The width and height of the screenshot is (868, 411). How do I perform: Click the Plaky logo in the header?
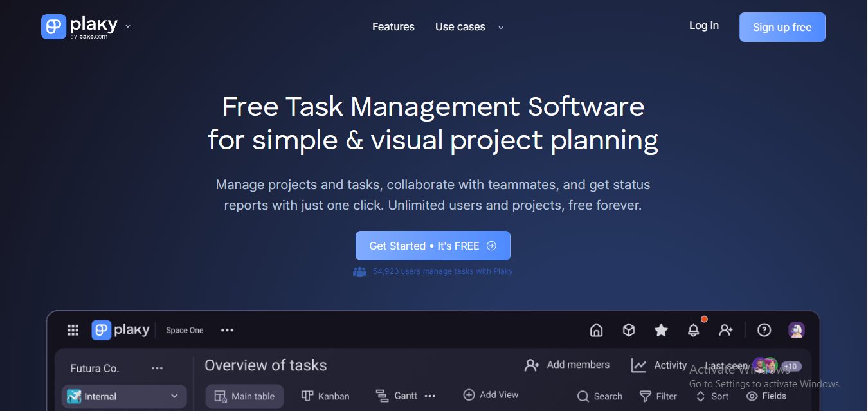point(79,26)
